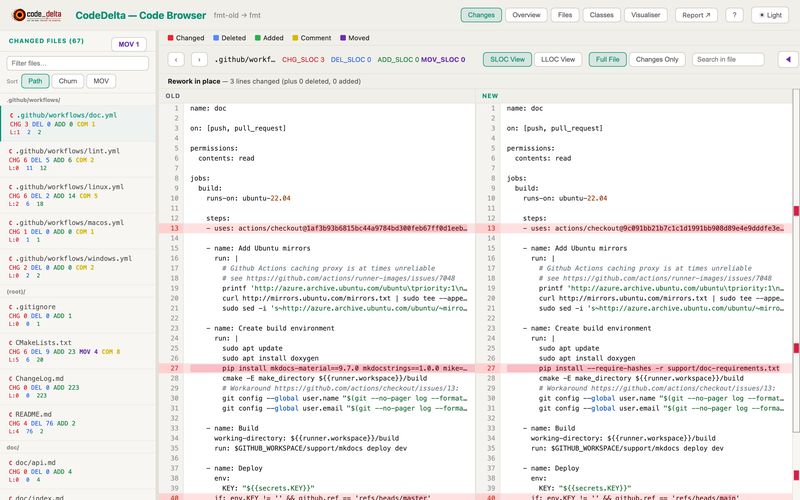
Task: Toggle the Light theme switch
Action: point(770,15)
